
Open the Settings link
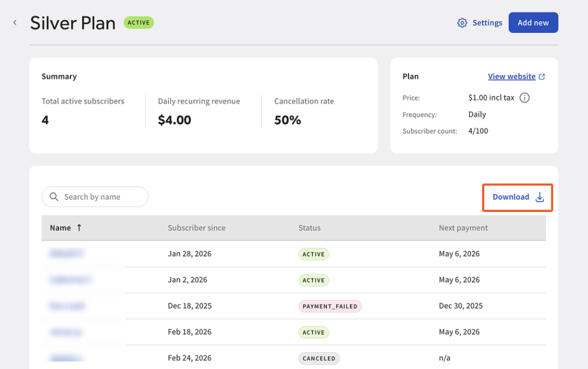pyautogui.click(x=487, y=23)
